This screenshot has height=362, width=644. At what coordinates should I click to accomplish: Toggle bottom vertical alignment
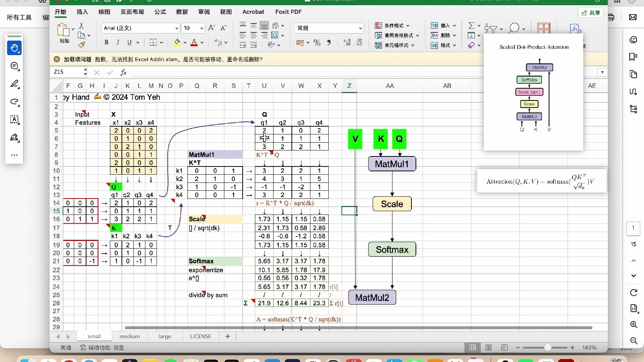point(264,25)
